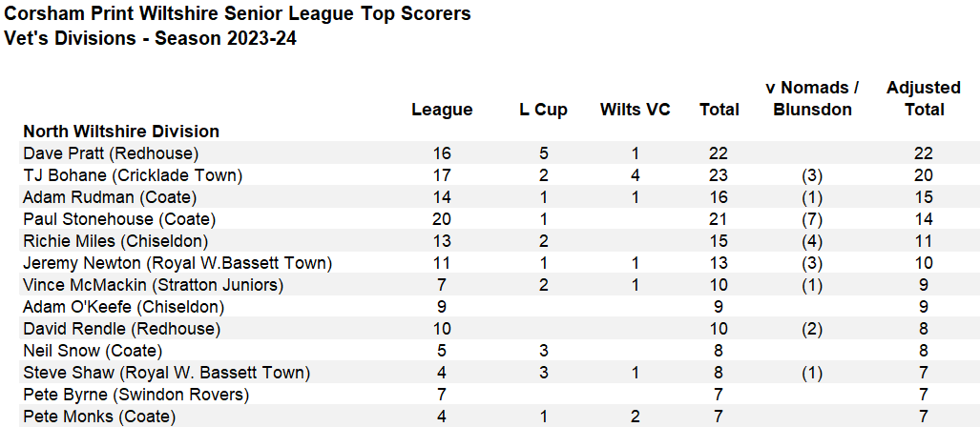Select Pete Byrne (Swindon Rovers) name
980x427 pixels.
[136, 395]
